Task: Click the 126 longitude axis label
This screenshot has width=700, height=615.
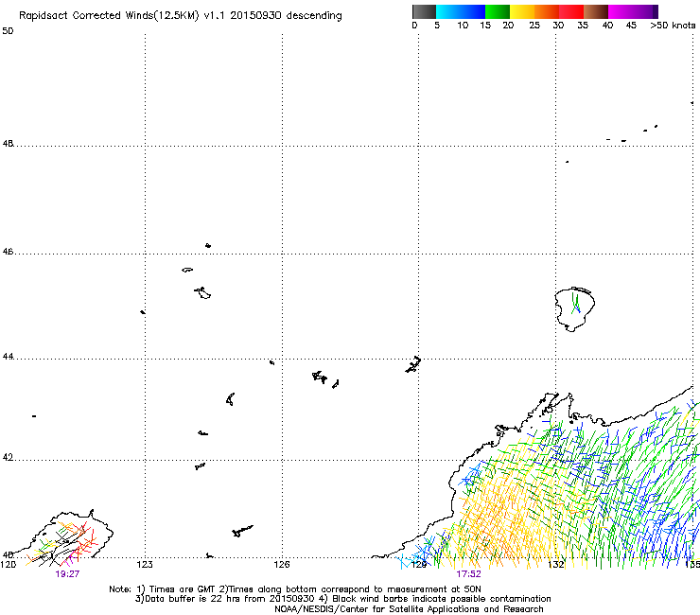Action: coord(282,565)
